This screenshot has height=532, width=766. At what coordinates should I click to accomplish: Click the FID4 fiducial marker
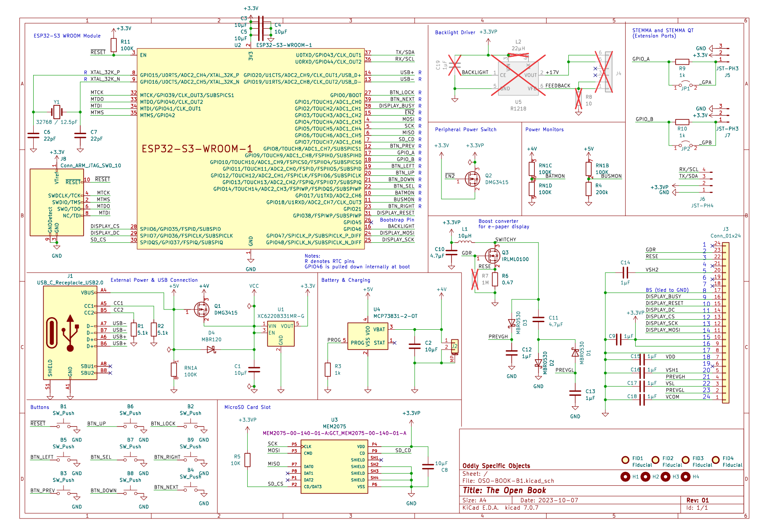[x=716, y=460]
